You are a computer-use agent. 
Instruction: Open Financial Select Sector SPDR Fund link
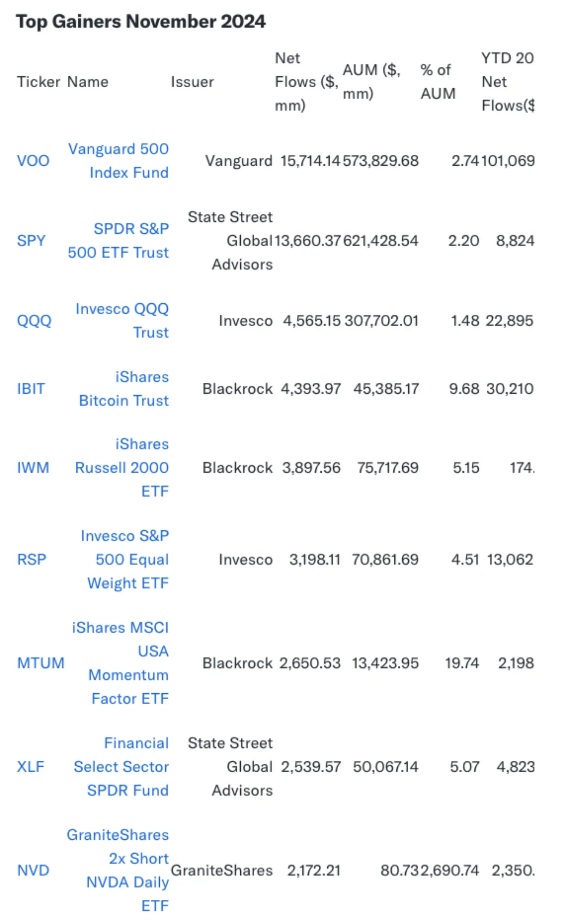pyautogui.click(x=121, y=767)
